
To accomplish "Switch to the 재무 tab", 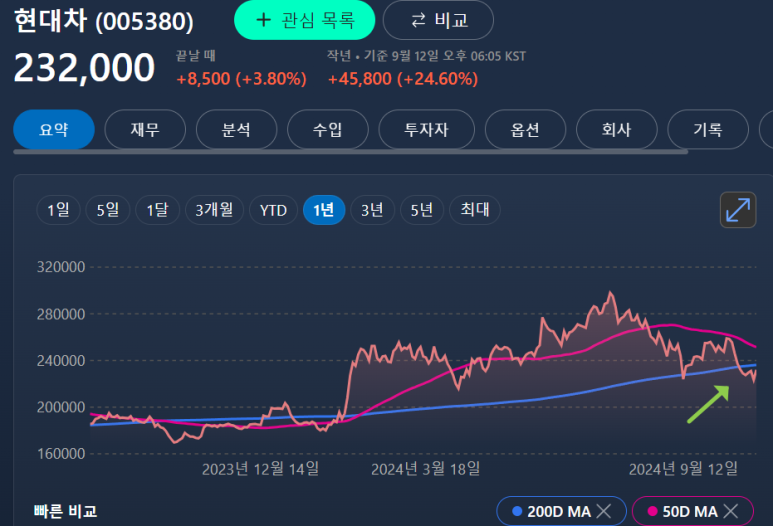I will click(145, 130).
